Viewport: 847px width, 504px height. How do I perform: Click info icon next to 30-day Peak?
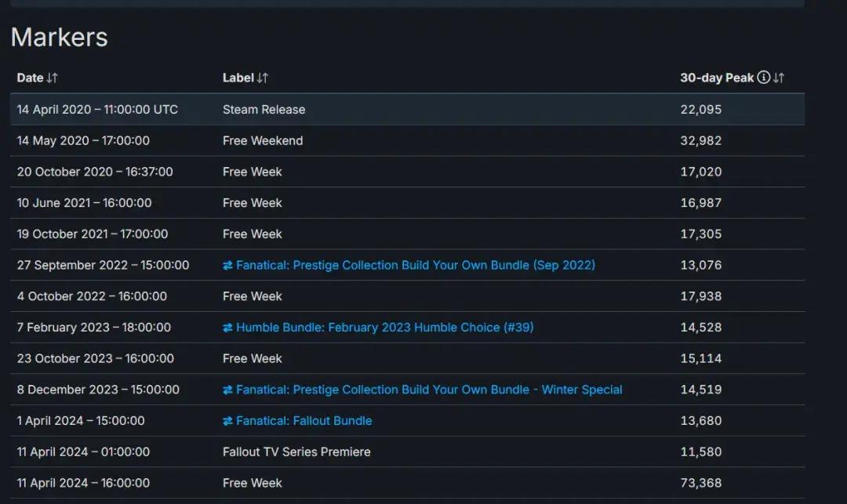tap(763, 78)
